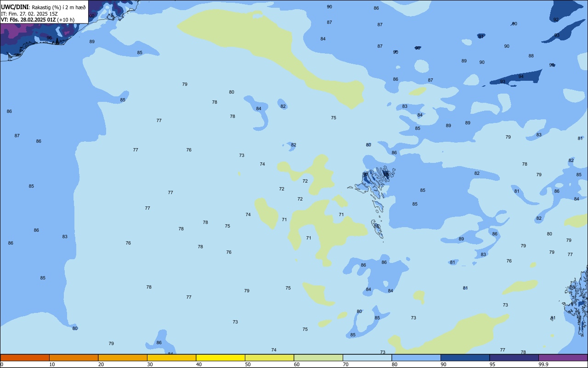Select the 95–99.9 navy legend swatch
The height and width of the screenshot is (368, 588).
(514, 357)
